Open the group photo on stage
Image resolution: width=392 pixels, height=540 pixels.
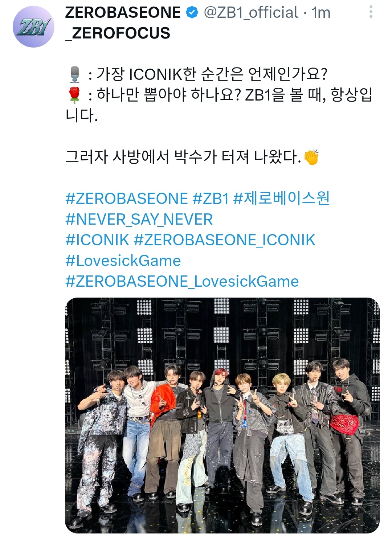pos(222,416)
